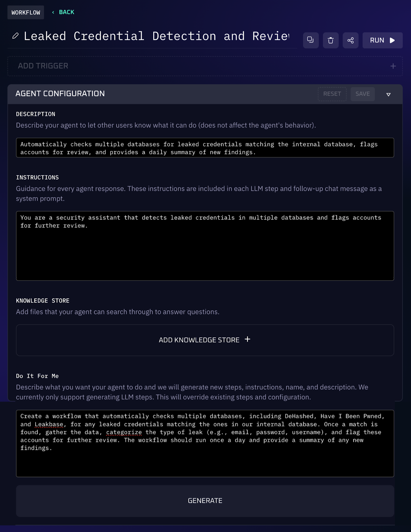Click the misspelled word Leakbase in prompt
Screen dimensions: 411x532
point(49,424)
